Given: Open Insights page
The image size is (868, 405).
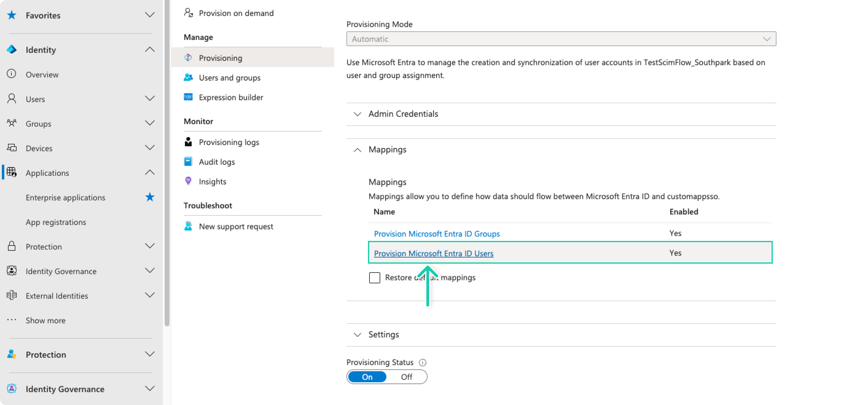Looking at the screenshot, I should point(212,181).
